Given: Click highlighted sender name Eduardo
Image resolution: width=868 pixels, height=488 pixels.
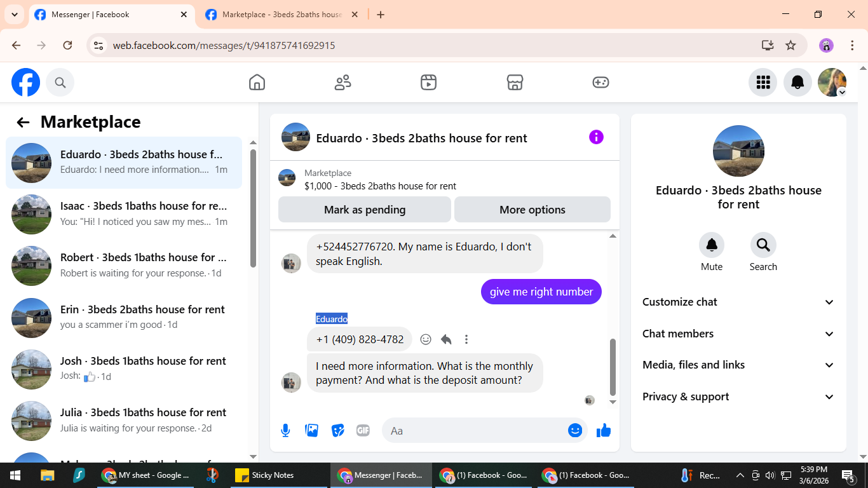Looking at the screenshot, I should click(332, 319).
